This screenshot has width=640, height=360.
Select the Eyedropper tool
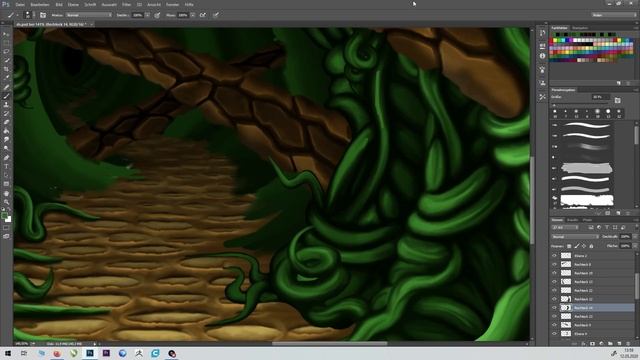click(6, 78)
